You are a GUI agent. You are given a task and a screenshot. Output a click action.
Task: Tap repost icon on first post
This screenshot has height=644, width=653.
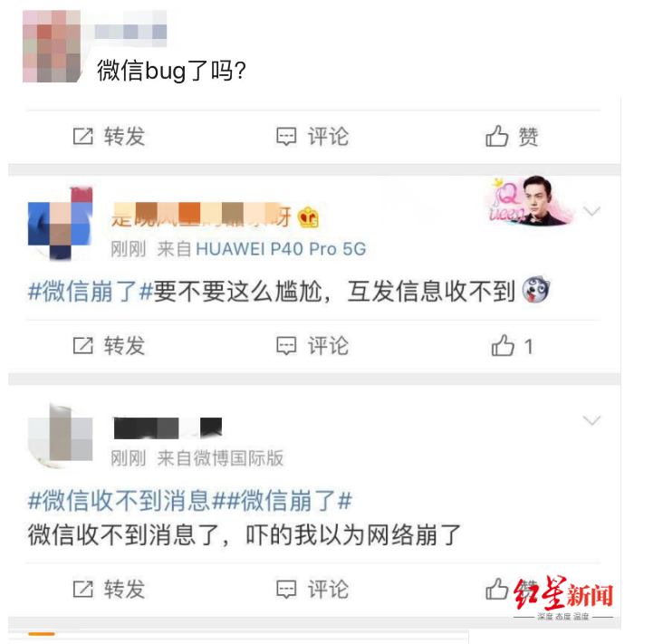[83, 136]
